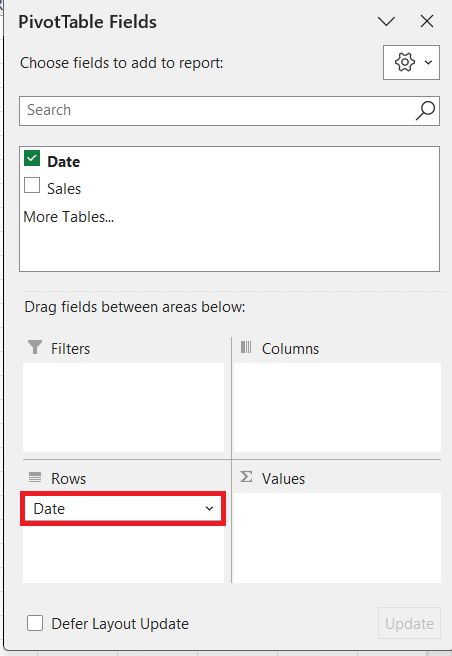The width and height of the screenshot is (452, 656).
Task: Enable the Defer Layout Update checkbox
Action: (35, 623)
